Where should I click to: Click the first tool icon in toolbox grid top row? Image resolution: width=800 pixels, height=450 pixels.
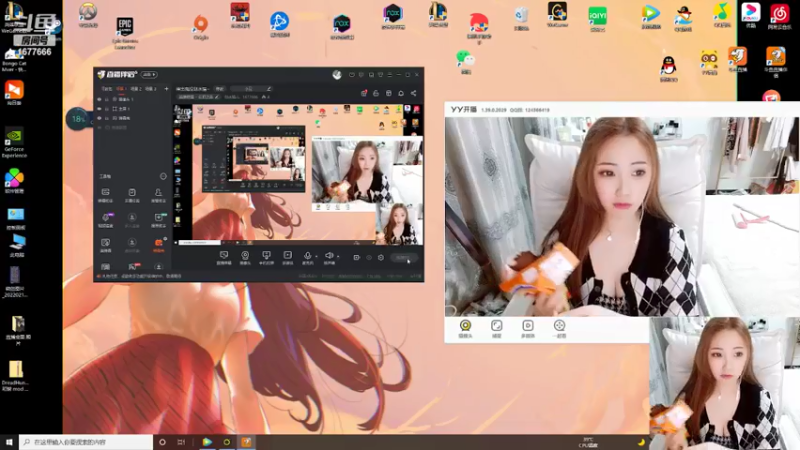tap(106, 194)
